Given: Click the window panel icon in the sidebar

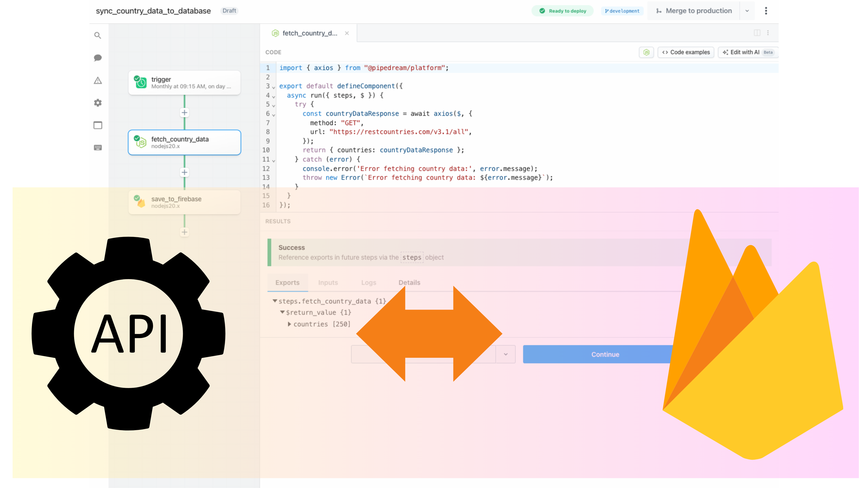Looking at the screenshot, I should [x=98, y=125].
